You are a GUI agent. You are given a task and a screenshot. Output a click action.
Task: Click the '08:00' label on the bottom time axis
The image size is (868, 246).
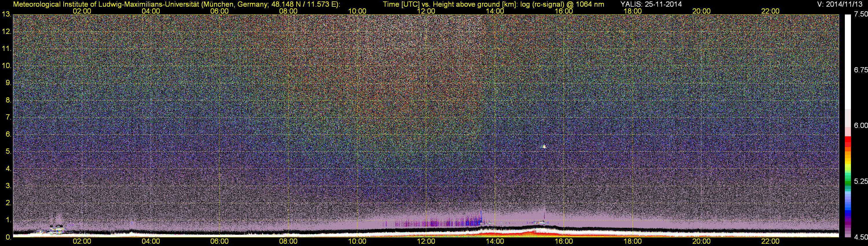[x=288, y=241]
